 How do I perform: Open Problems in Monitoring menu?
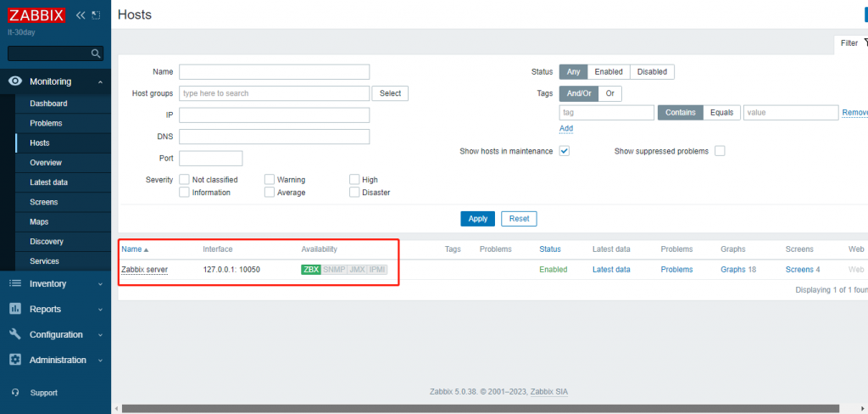coord(63,123)
